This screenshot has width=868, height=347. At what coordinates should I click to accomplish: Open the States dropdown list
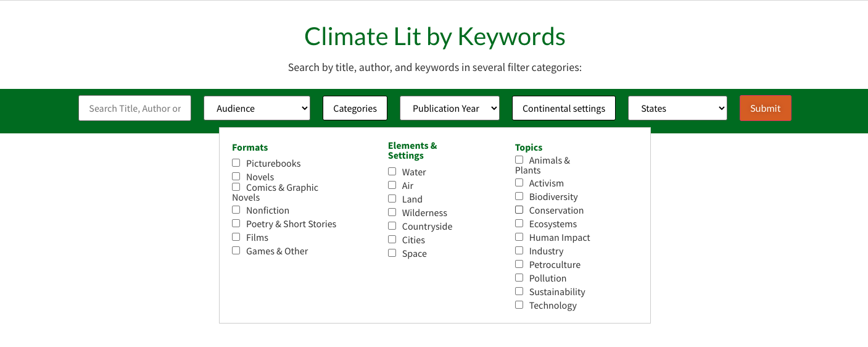(x=677, y=108)
